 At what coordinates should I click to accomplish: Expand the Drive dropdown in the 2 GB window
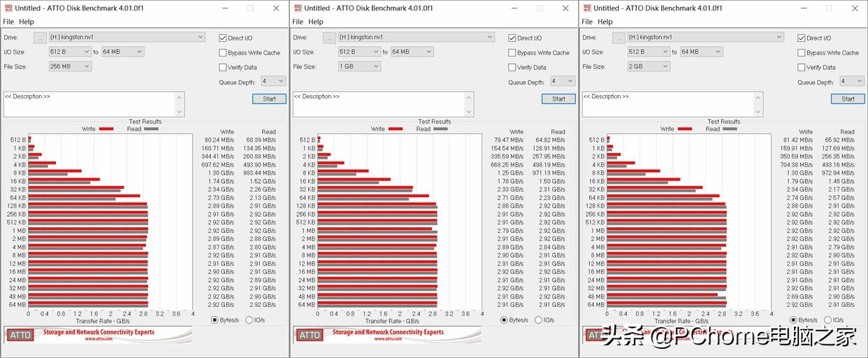[706, 37]
